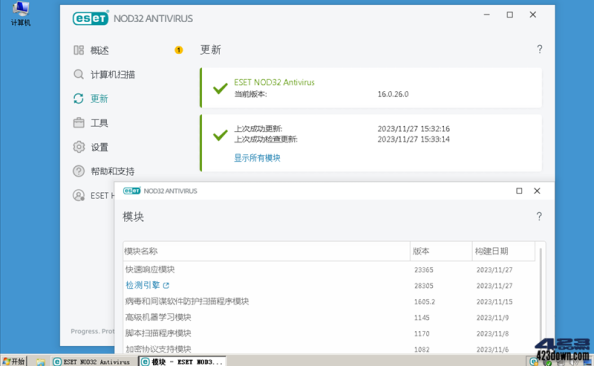
Task: Click timestamp 2023/11/27 15:33:14
Action: [414, 139]
